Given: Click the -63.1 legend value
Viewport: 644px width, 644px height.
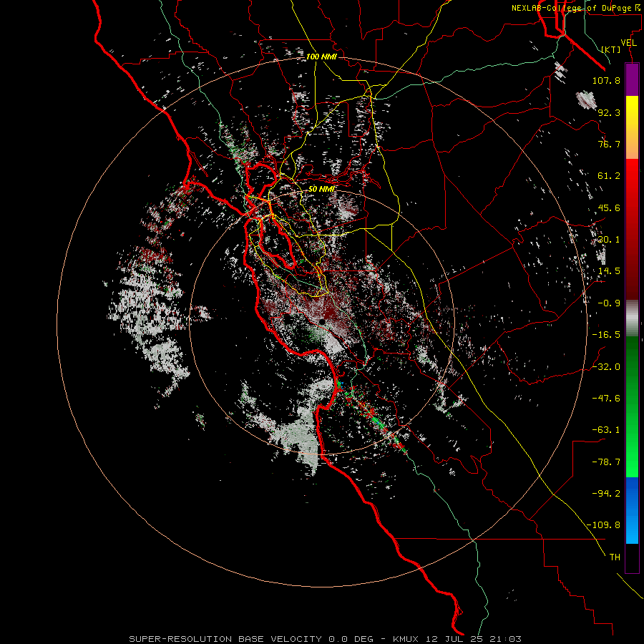Looking at the screenshot, I should pyautogui.click(x=606, y=430).
